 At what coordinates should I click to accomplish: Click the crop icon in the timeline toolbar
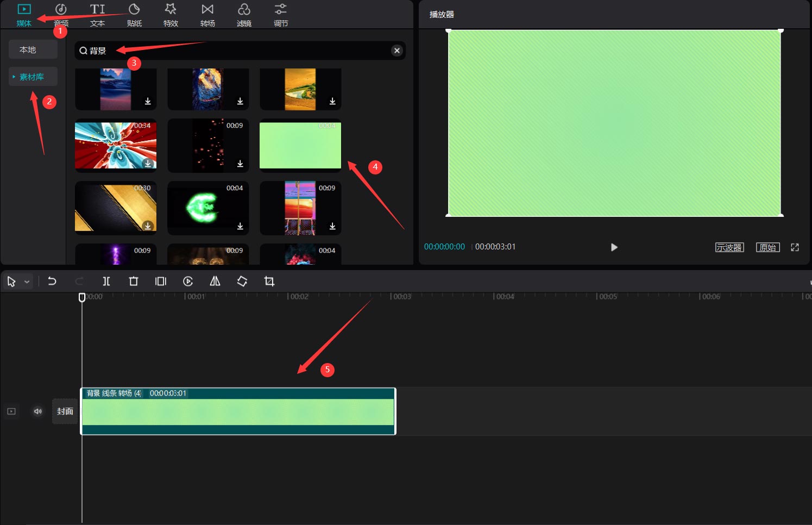269,281
